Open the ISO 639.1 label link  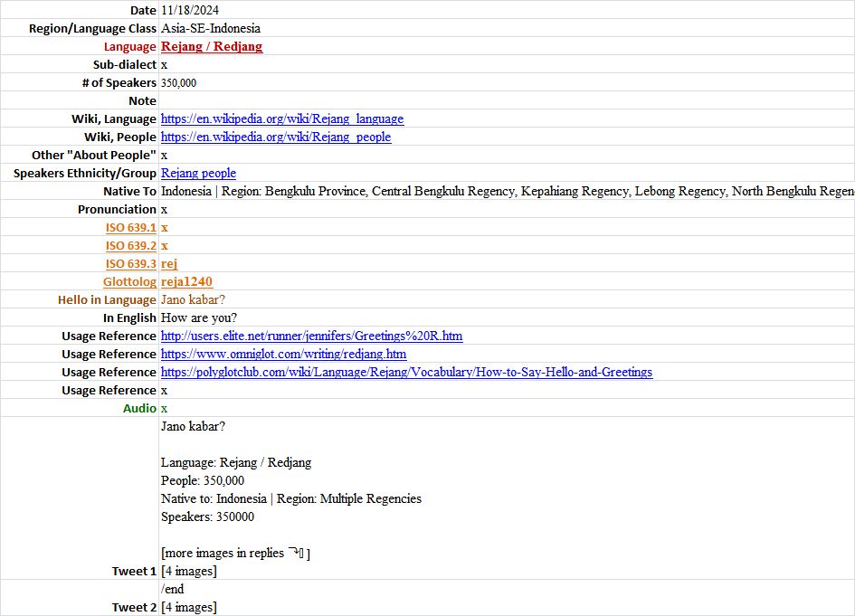[131, 228]
